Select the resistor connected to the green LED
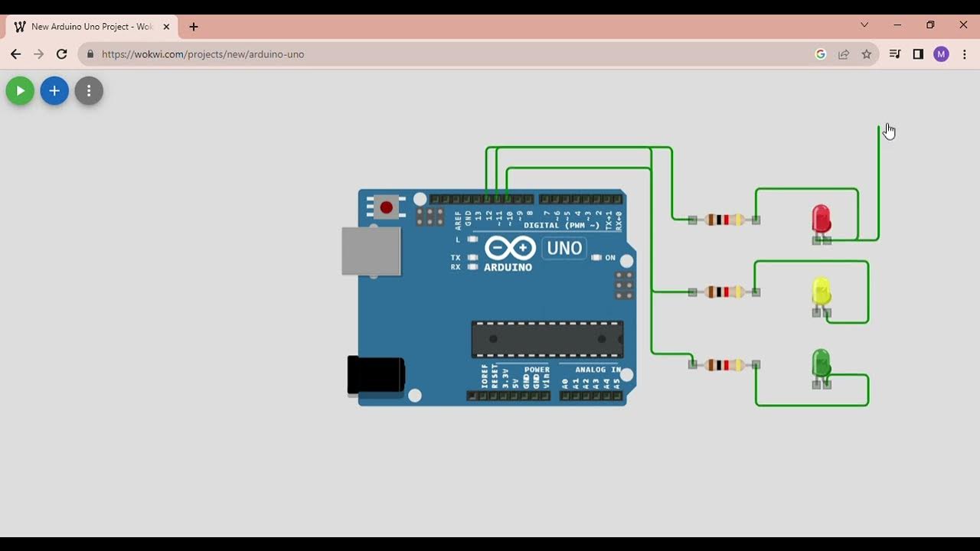This screenshot has height=551, width=980. pos(724,364)
